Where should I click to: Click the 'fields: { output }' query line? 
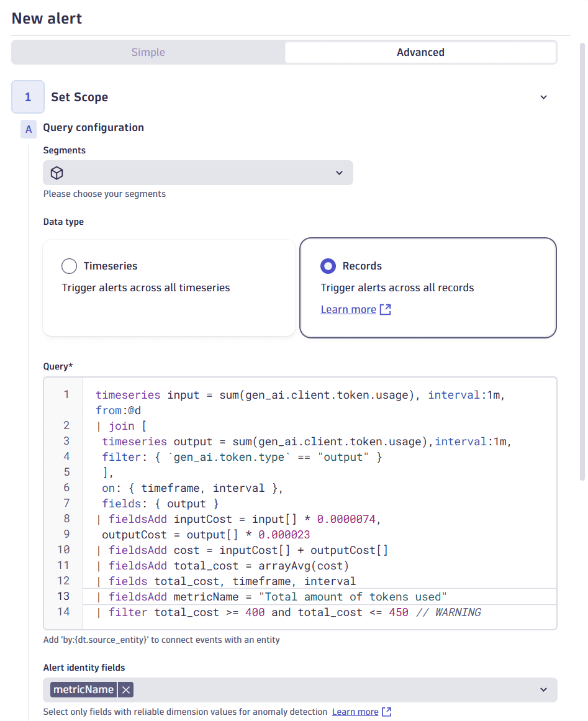[x=160, y=504]
